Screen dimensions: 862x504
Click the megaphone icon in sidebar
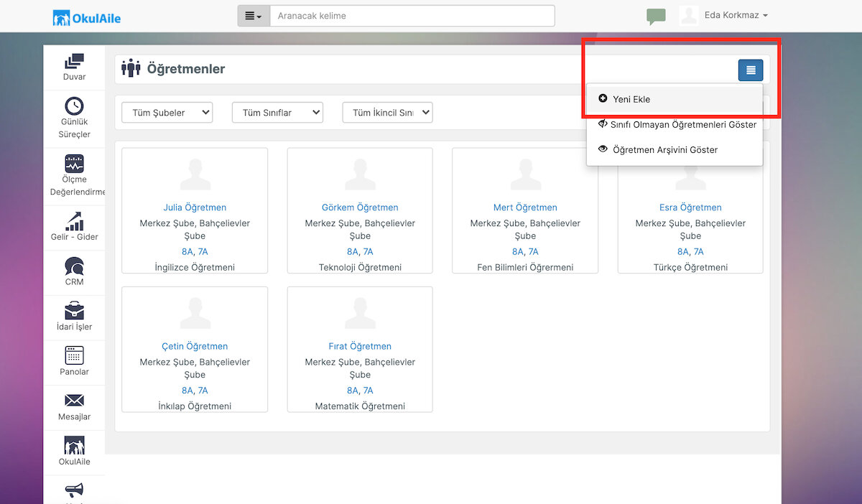[74, 490]
